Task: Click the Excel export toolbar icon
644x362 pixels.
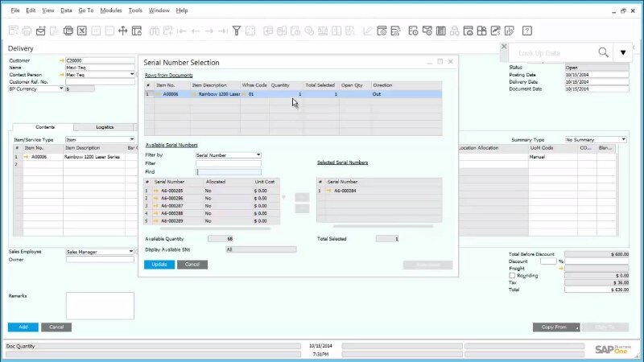Action: coord(82,31)
